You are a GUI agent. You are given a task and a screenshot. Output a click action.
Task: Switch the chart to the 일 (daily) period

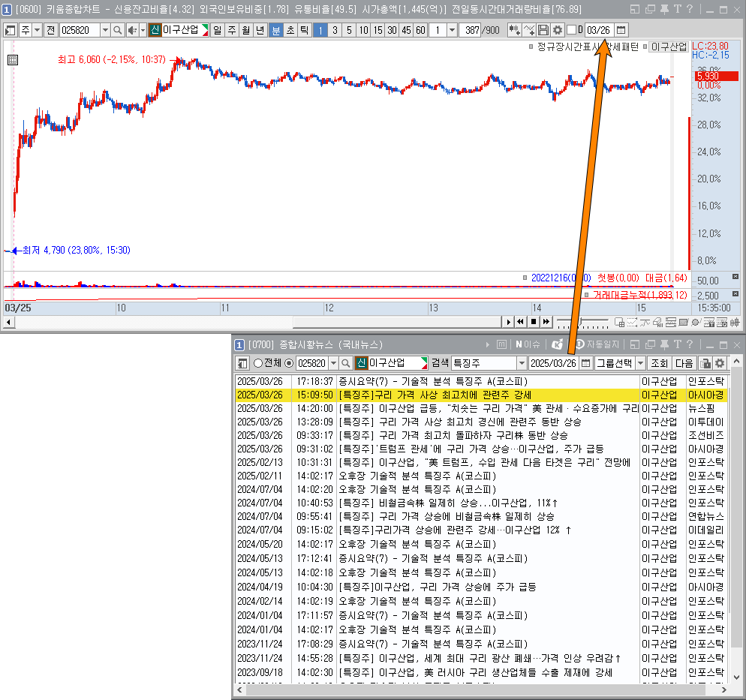217,30
